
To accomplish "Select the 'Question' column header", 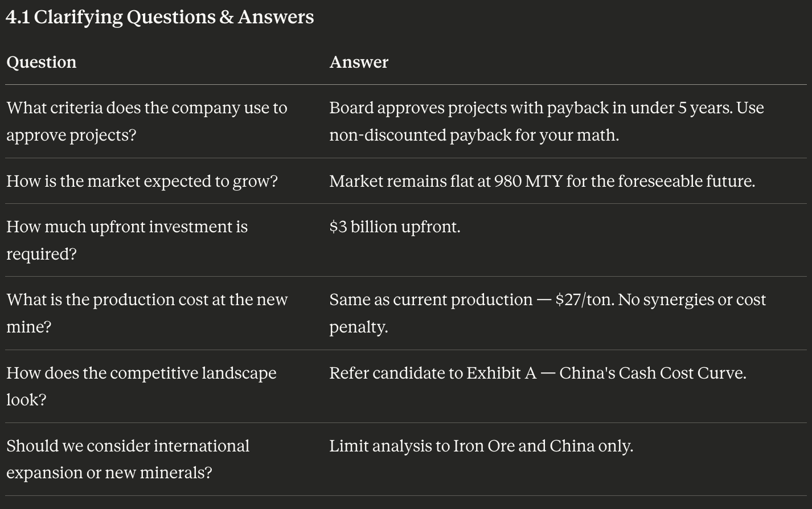I will pos(41,62).
